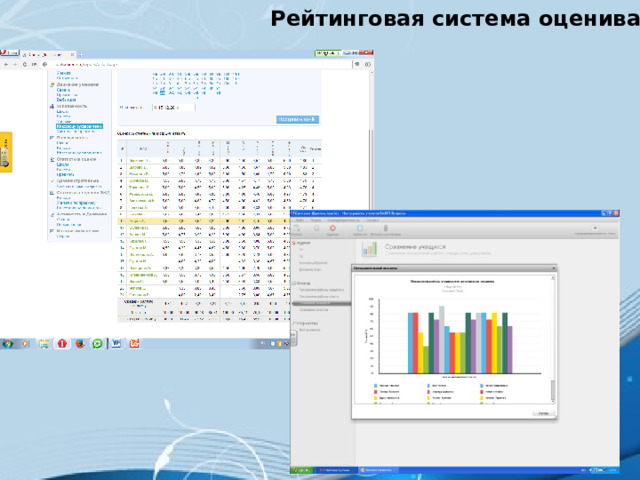Click the bar chart icon beside Сравнение учащихся
This screenshot has width=640, height=480.
click(369, 249)
